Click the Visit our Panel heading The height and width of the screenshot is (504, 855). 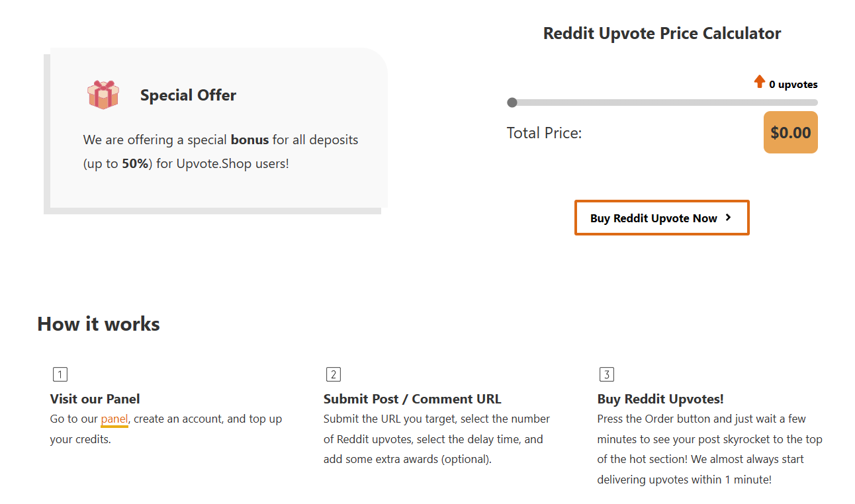point(95,399)
